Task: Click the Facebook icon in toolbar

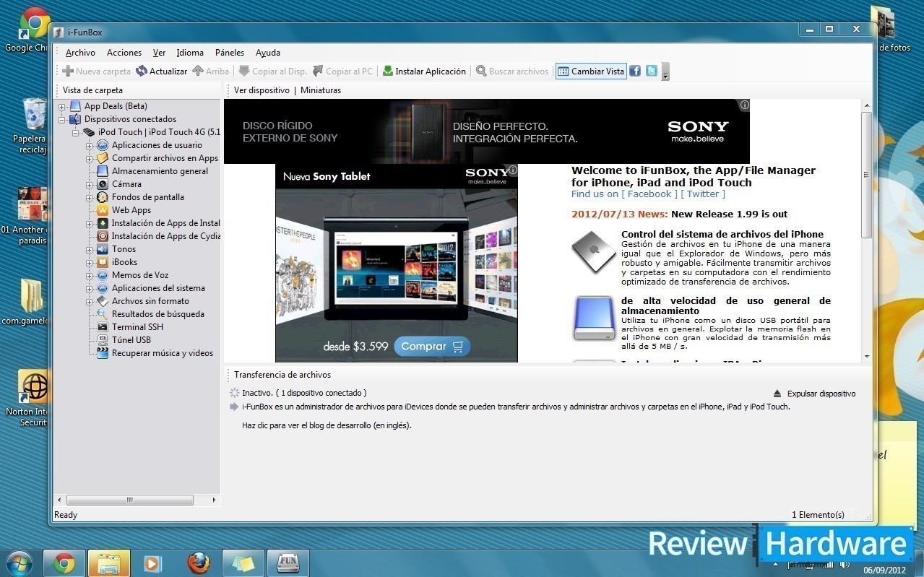Action: [635, 71]
